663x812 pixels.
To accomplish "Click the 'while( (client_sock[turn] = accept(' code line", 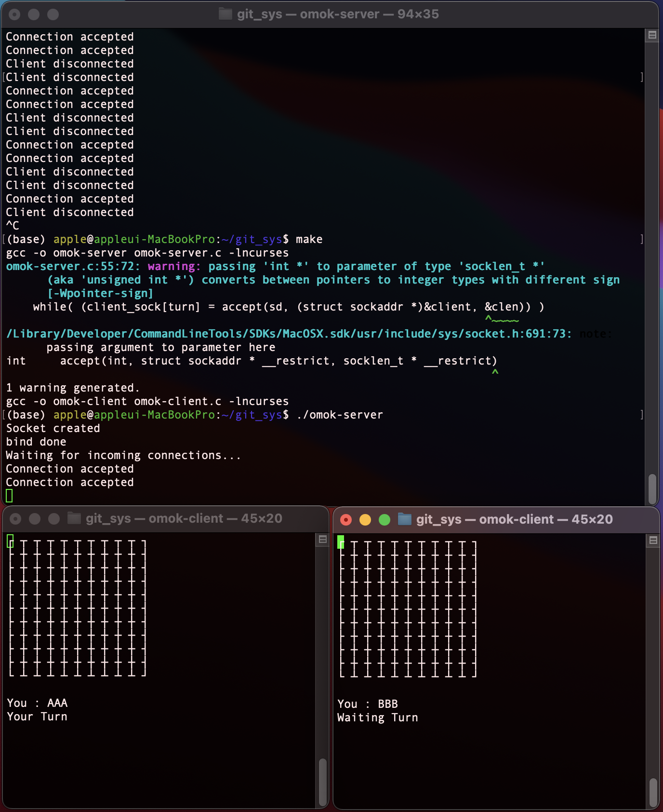I will click(x=289, y=307).
